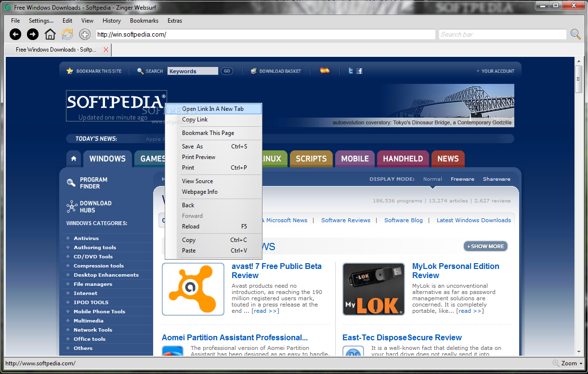588x374 pixels.
Task: Choose Webpage Info in context menu
Action: tap(213, 192)
